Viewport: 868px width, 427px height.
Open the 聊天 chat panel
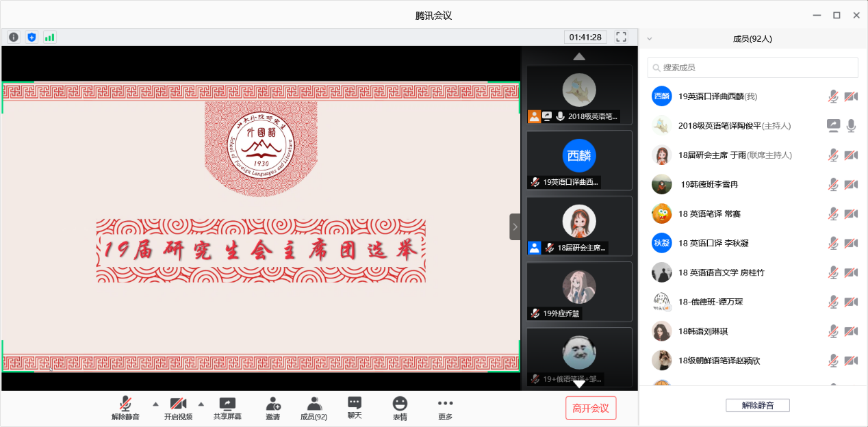354,409
